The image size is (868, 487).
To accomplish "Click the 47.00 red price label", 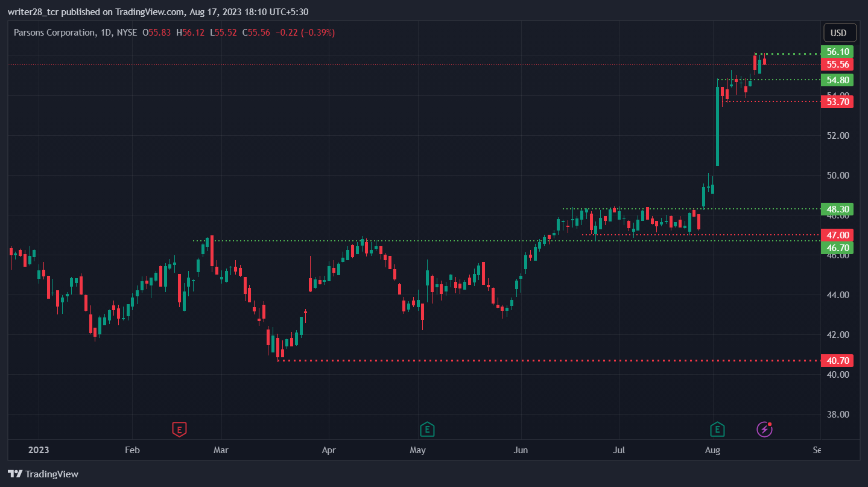I will (838, 235).
